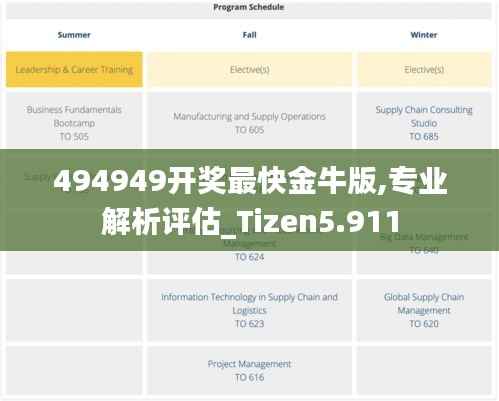
Task: Open Business Fundamentals Bootcamp TO 505
Action: pyautogui.click(x=74, y=123)
